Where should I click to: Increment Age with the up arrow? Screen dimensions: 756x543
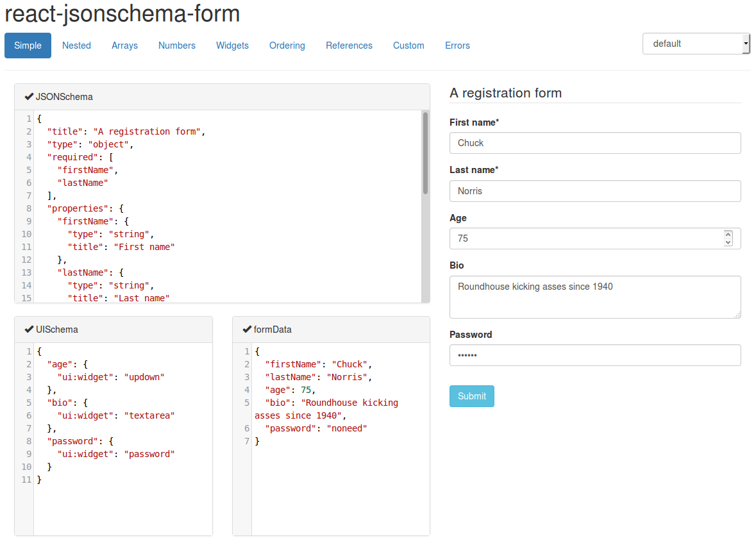point(728,235)
